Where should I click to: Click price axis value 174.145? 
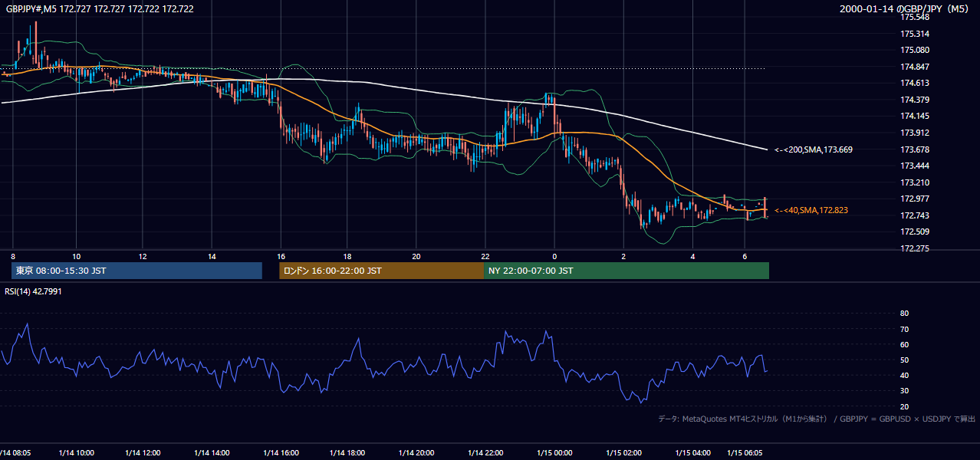(915, 117)
